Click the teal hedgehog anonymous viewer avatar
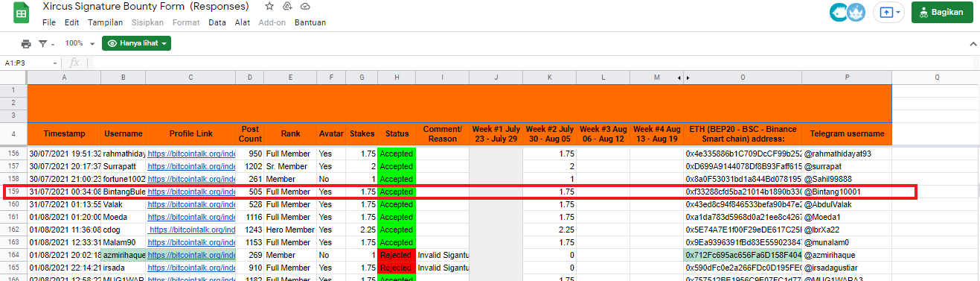980x281 pixels. 839,12
